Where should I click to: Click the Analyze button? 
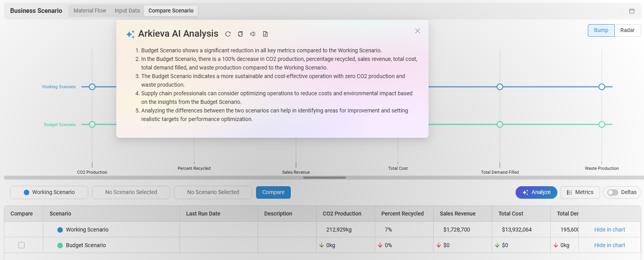[536, 192]
